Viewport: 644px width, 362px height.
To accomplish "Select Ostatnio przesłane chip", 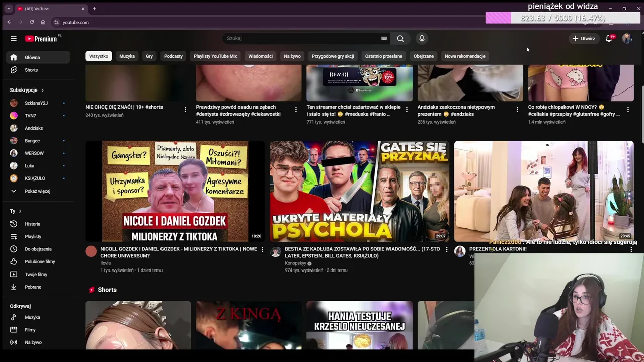I will coord(383,56).
